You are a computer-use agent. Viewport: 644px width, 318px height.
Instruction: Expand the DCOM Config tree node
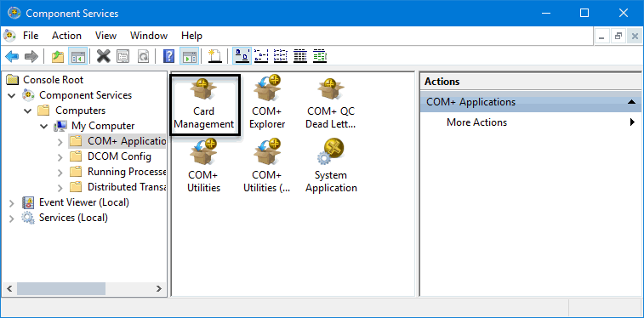60,157
